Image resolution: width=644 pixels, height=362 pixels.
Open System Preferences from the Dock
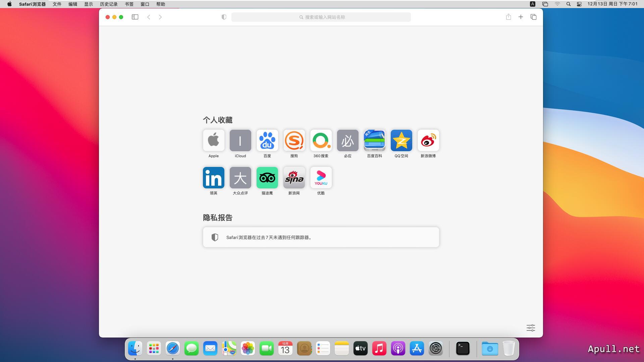pyautogui.click(x=436, y=349)
